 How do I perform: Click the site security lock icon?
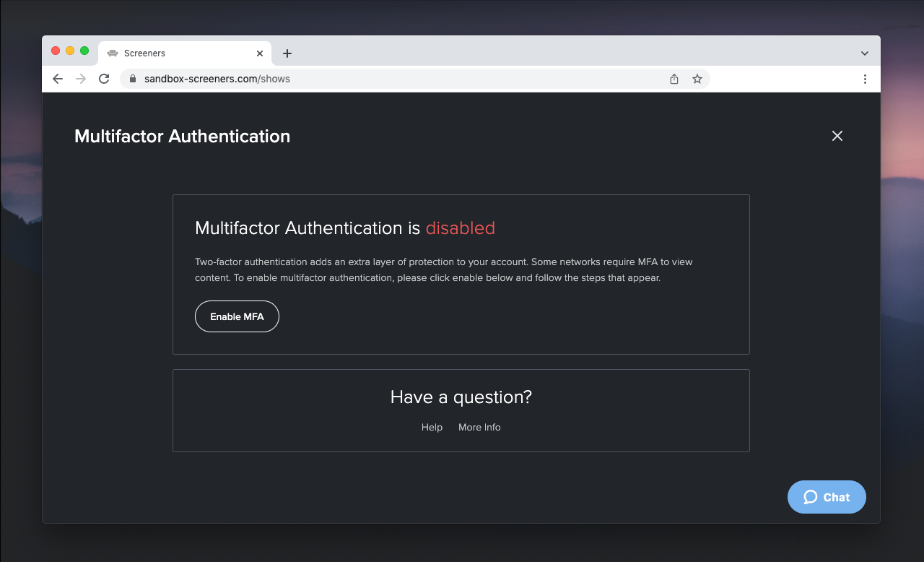pyautogui.click(x=132, y=79)
